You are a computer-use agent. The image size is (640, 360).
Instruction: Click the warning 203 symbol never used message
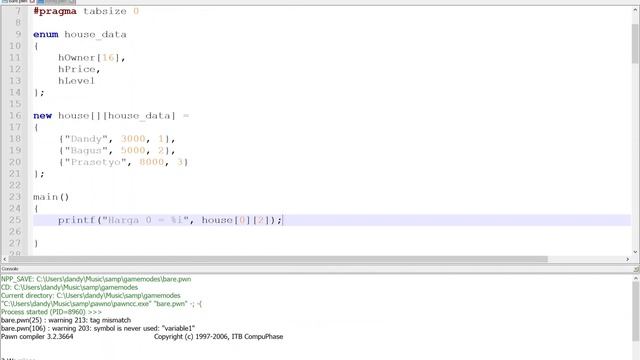coord(98,328)
